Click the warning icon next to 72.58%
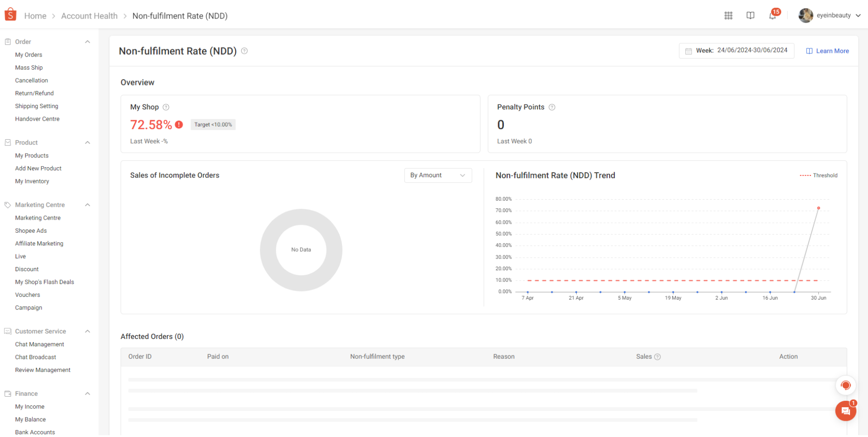The image size is (868, 437). pyautogui.click(x=179, y=124)
